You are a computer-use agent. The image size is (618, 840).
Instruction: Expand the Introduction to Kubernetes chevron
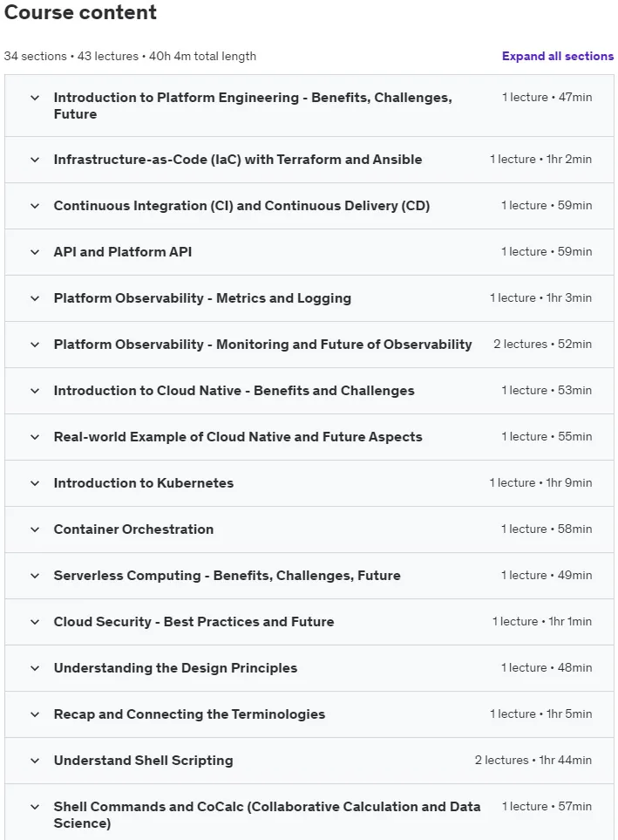35,483
